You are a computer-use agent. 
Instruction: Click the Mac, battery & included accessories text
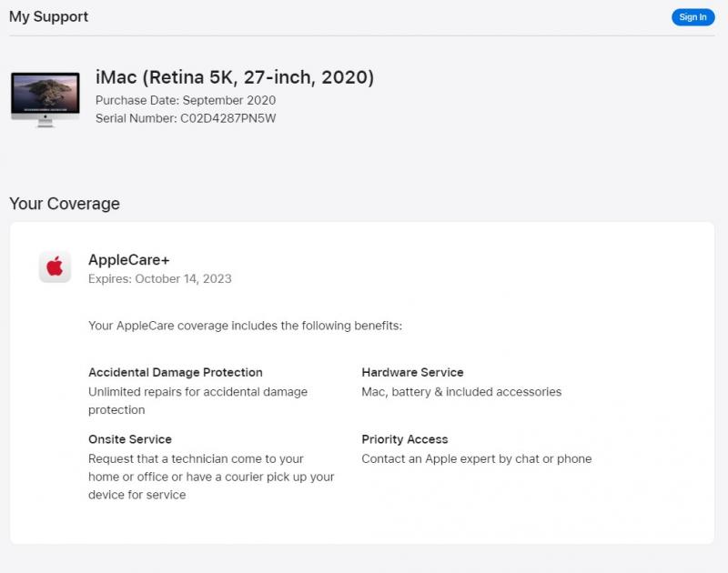coord(461,392)
